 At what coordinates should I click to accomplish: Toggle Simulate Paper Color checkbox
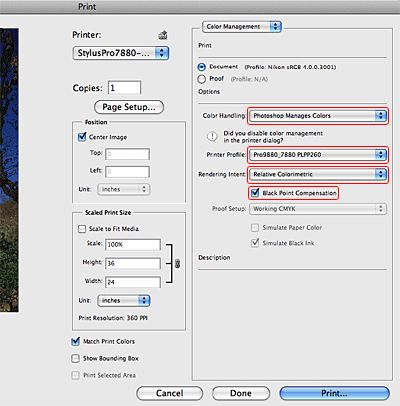tap(255, 228)
